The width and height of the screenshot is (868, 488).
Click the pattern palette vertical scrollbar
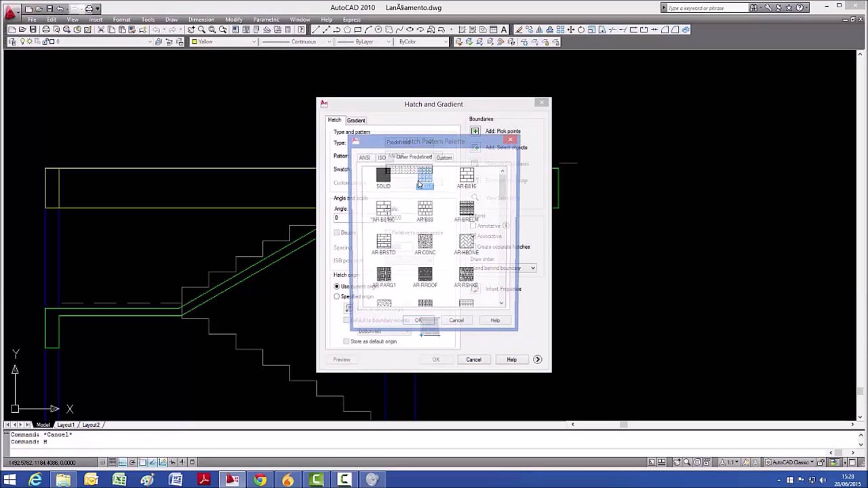[x=502, y=237]
